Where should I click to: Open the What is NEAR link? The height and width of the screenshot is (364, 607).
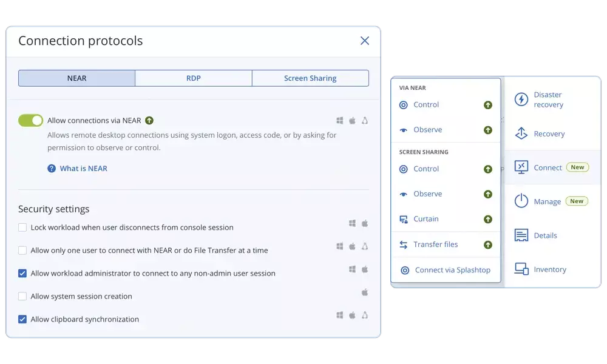point(83,169)
